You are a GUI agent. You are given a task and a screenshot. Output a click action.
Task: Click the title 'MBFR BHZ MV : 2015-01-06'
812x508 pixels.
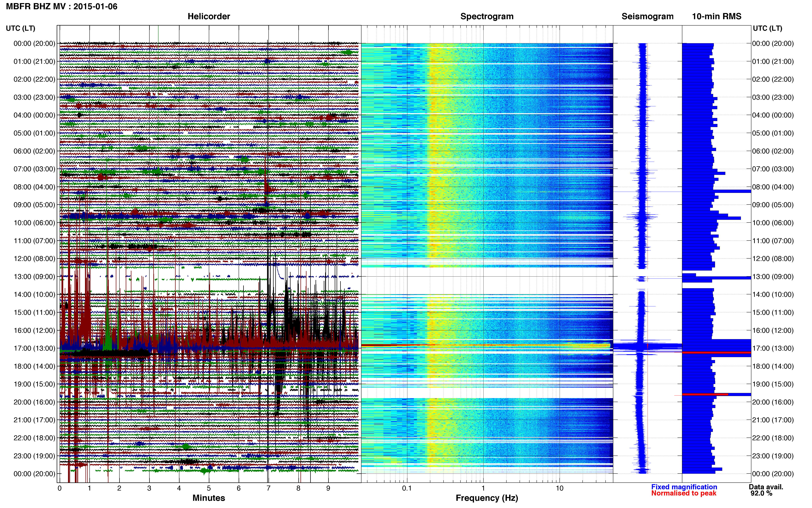62,6
